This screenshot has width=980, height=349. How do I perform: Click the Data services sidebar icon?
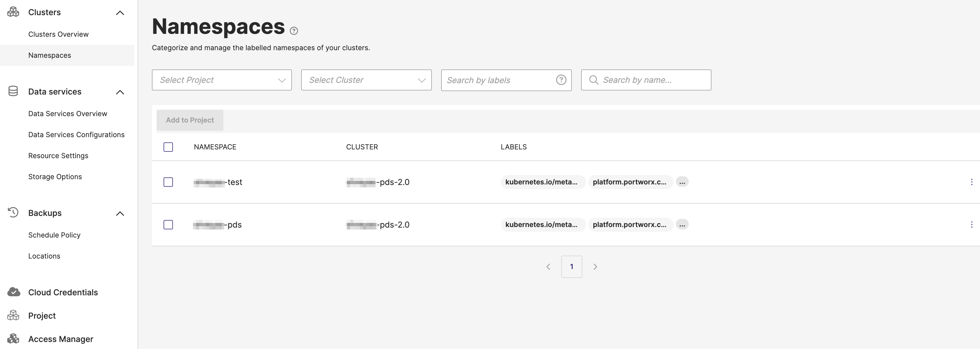[13, 91]
